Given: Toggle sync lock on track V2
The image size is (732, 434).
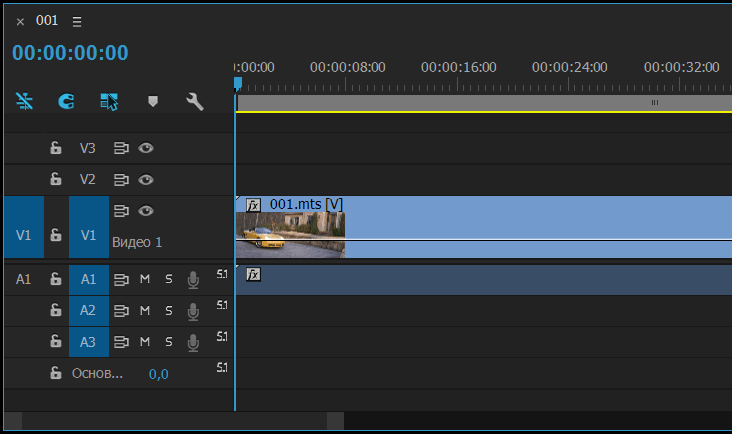Looking at the screenshot, I should click(x=121, y=180).
